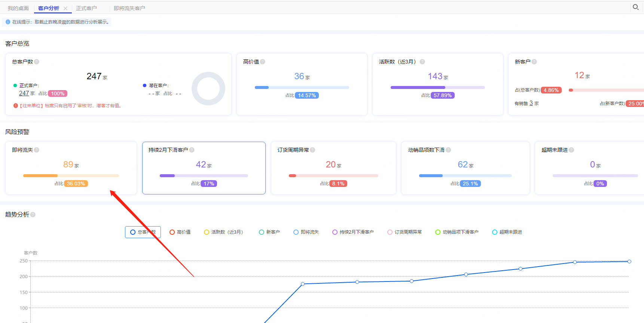Click the 0% 超期未跟进 ratio badge
The width and height of the screenshot is (644, 323).
(600, 184)
